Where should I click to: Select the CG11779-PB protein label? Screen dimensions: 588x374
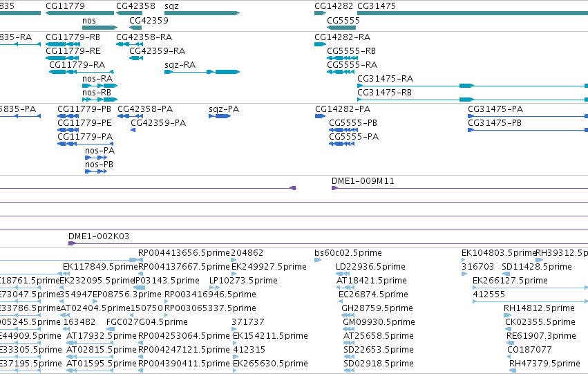coord(84,109)
